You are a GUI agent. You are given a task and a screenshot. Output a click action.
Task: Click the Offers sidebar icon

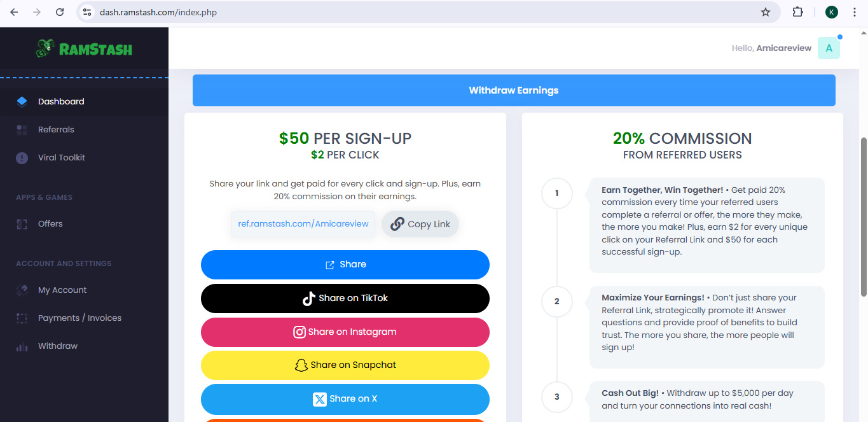pos(22,224)
